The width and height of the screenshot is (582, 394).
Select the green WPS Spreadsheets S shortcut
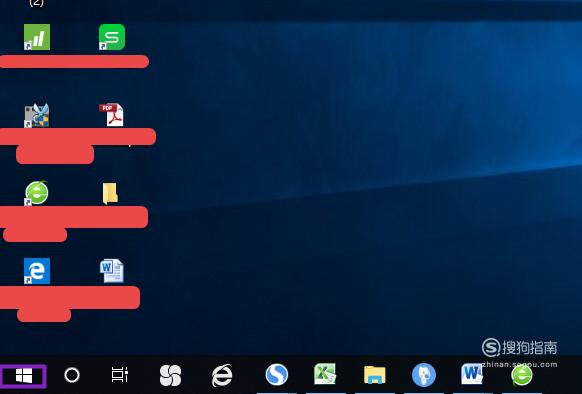(112, 37)
